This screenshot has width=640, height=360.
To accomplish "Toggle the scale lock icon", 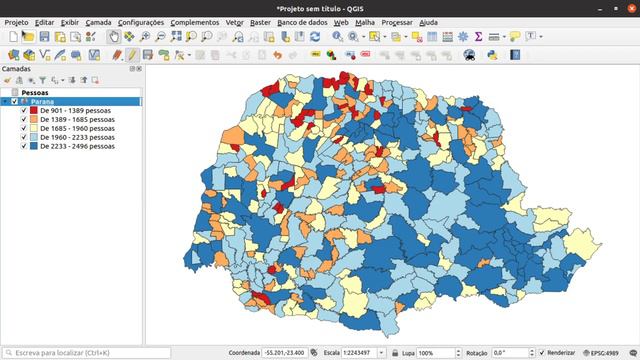I will (395, 353).
